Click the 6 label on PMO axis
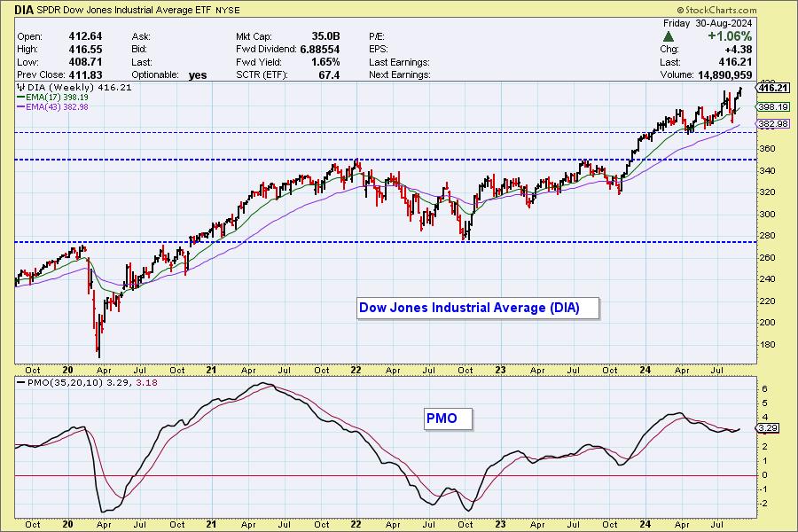Image resolution: width=798 pixels, height=532 pixels. coord(765,389)
